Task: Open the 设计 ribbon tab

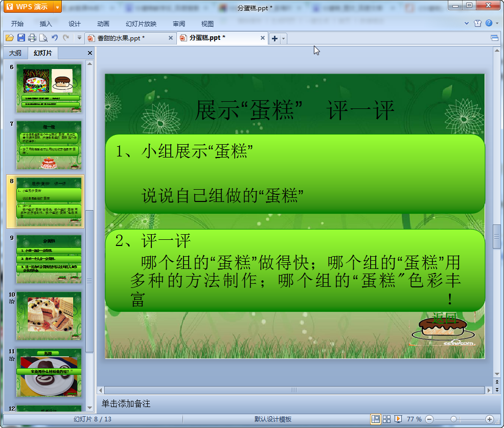Action: pos(74,24)
